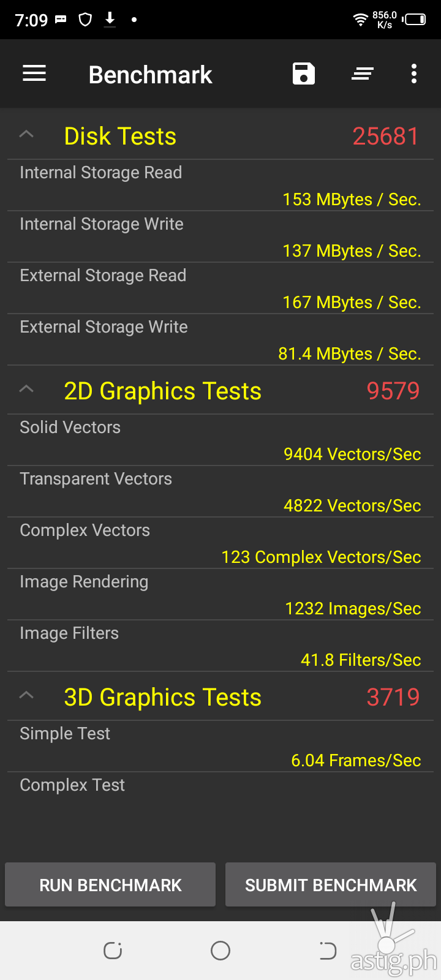Tap the Simple Test result row
The width and height of the screenshot is (441, 980).
click(x=221, y=747)
